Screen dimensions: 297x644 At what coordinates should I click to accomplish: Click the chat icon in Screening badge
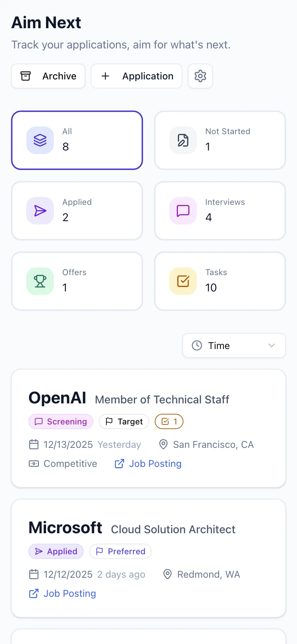point(39,422)
